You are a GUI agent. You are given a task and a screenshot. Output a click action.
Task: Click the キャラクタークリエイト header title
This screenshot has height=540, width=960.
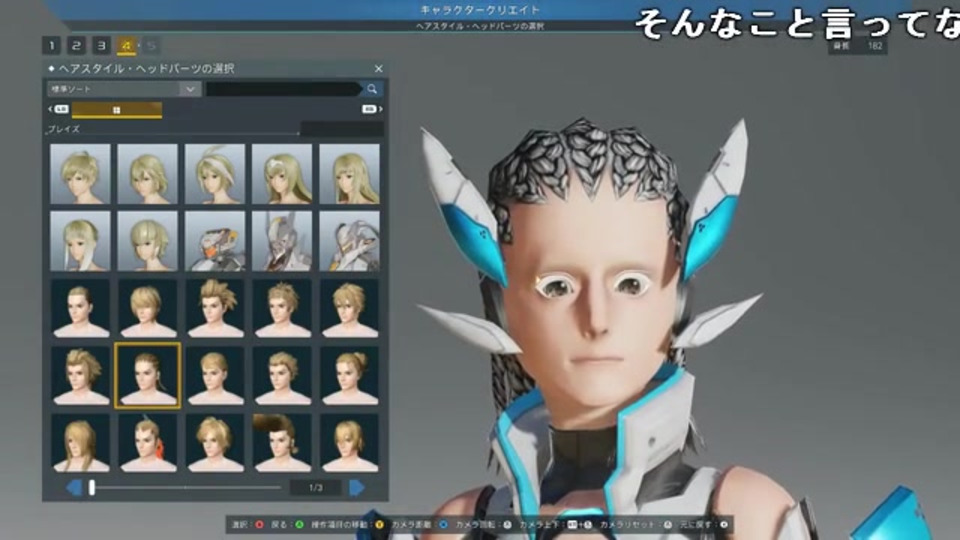480,10
